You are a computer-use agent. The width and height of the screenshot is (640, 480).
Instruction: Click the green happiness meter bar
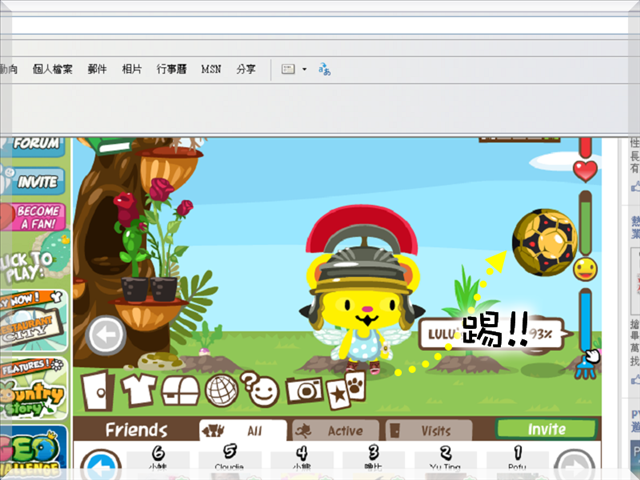tap(585, 224)
